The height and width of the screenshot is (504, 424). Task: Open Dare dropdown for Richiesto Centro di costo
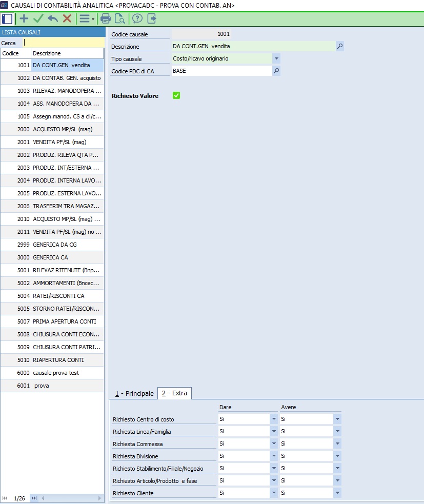pos(274,419)
